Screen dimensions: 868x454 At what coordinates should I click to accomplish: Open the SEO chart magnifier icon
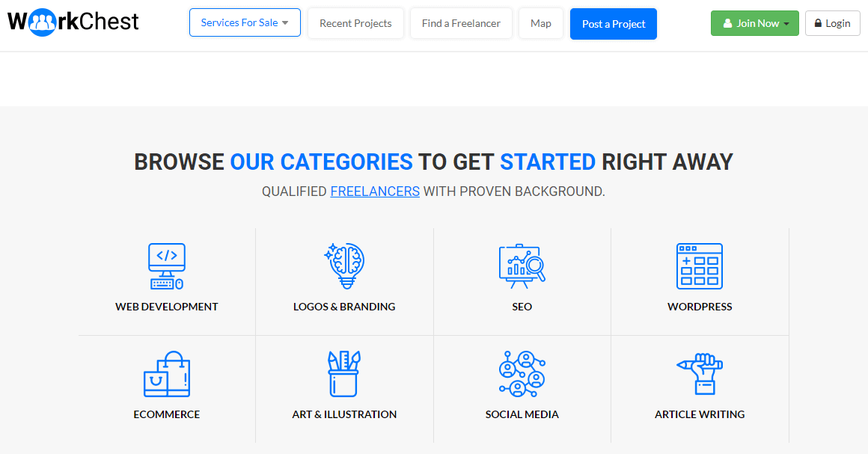tap(522, 266)
